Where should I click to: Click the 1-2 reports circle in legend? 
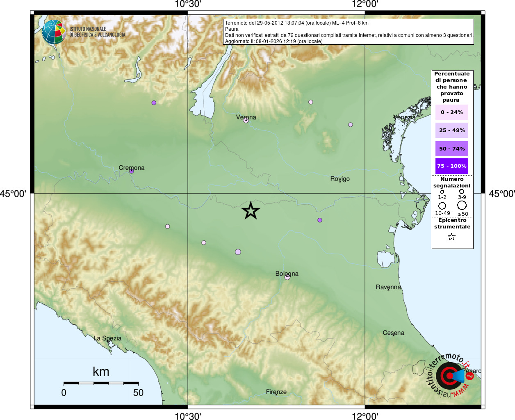442,192
